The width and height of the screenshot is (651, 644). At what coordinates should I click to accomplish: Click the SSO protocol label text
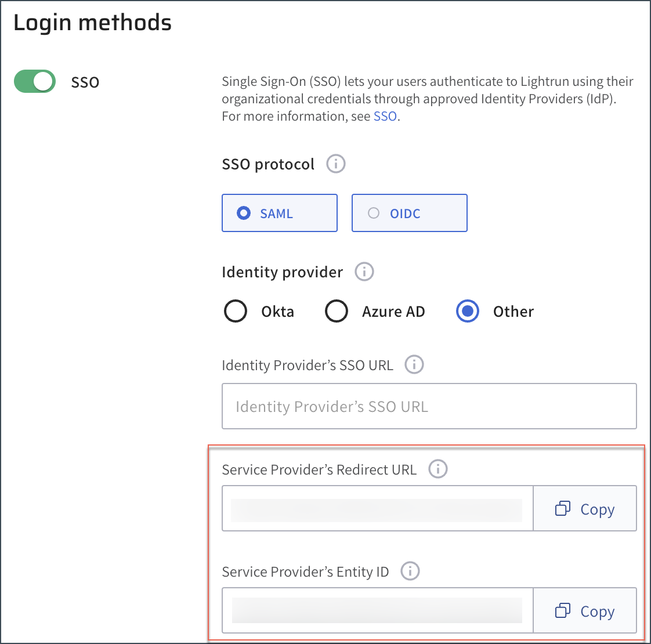click(268, 164)
